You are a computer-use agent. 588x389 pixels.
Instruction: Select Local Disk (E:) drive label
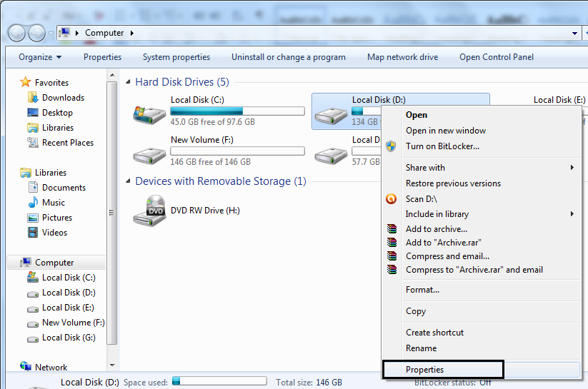(x=559, y=100)
